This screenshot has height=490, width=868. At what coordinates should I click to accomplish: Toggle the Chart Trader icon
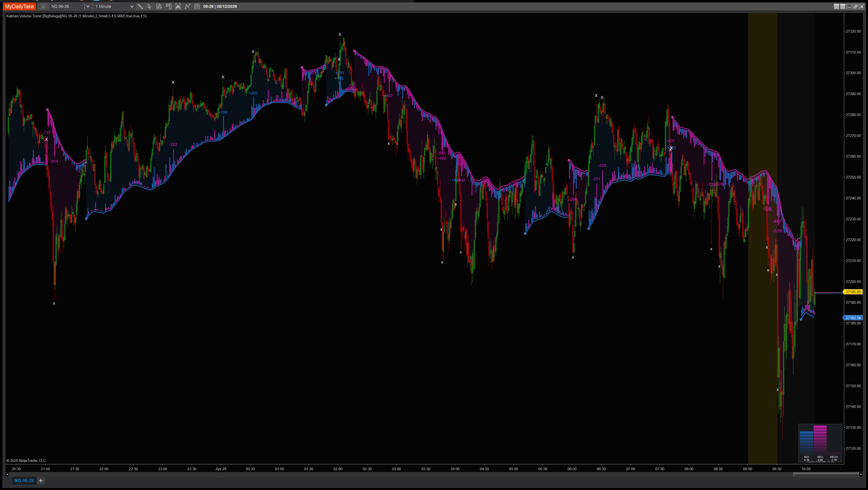pyautogui.click(x=168, y=6)
